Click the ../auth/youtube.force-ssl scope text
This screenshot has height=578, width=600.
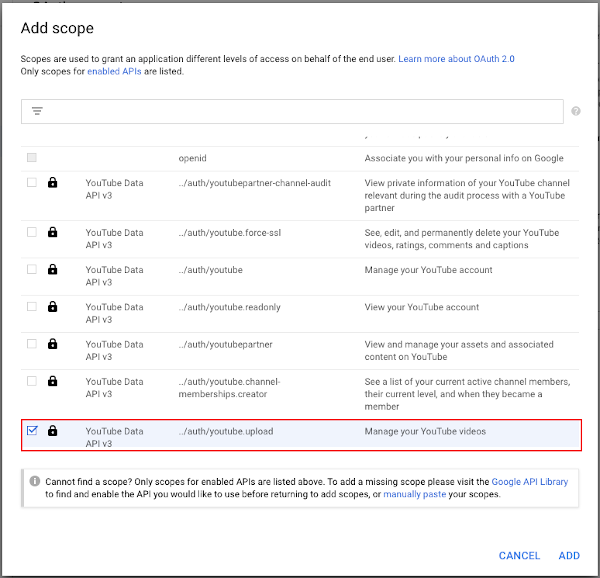[230, 233]
